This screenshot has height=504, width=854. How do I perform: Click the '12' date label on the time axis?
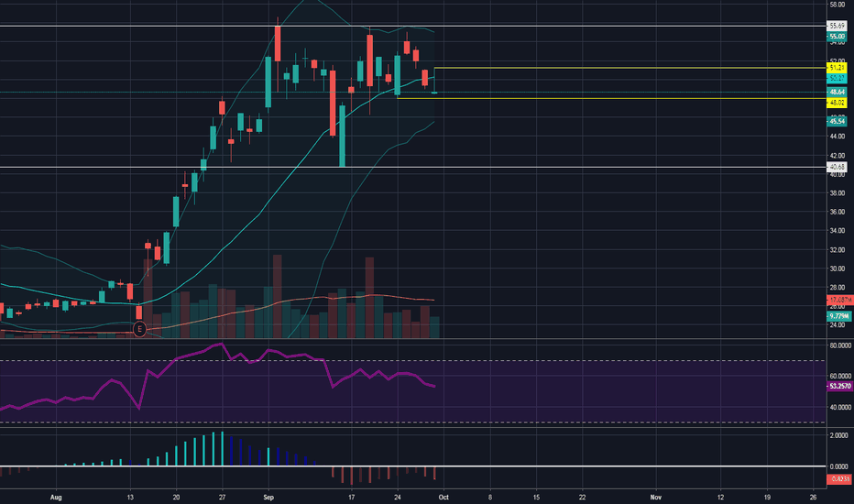720,497
